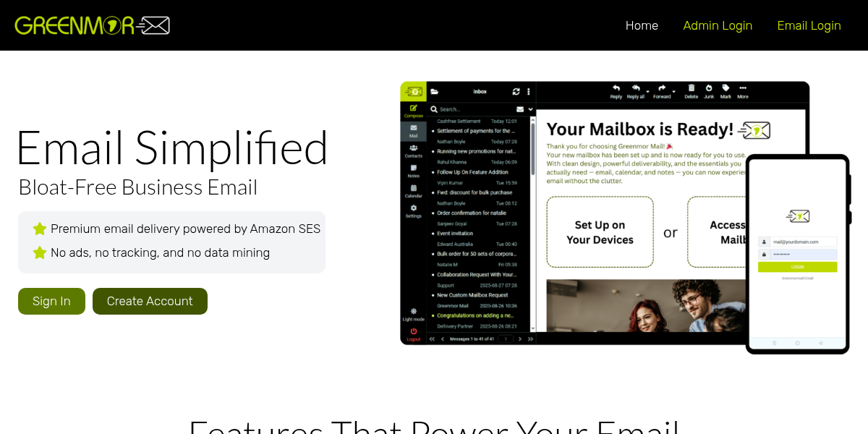Click the refresh icon next to Inbox
This screenshot has height=434, width=868.
tap(515, 92)
